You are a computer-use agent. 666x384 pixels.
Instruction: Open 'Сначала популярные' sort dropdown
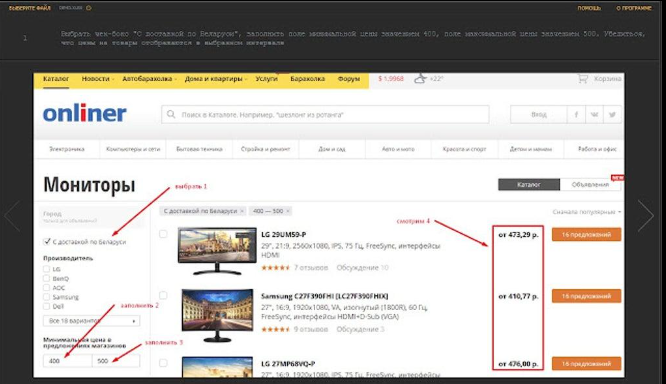click(x=587, y=212)
